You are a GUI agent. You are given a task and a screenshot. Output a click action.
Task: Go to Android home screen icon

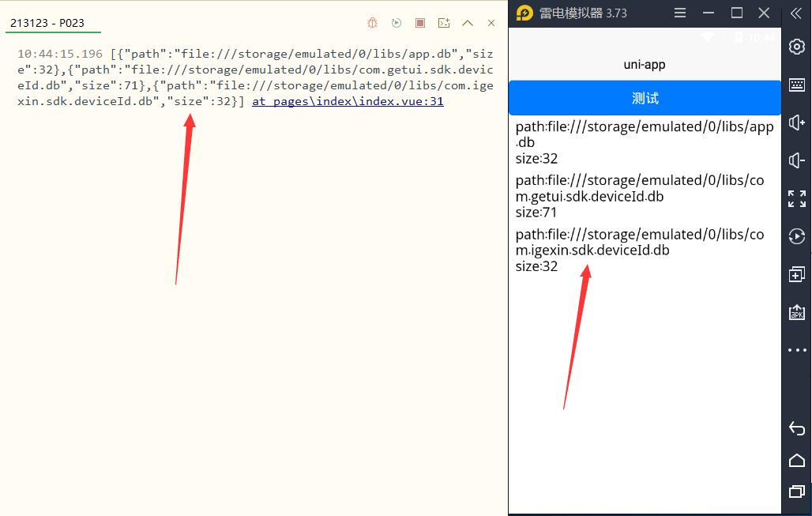pyautogui.click(x=797, y=460)
